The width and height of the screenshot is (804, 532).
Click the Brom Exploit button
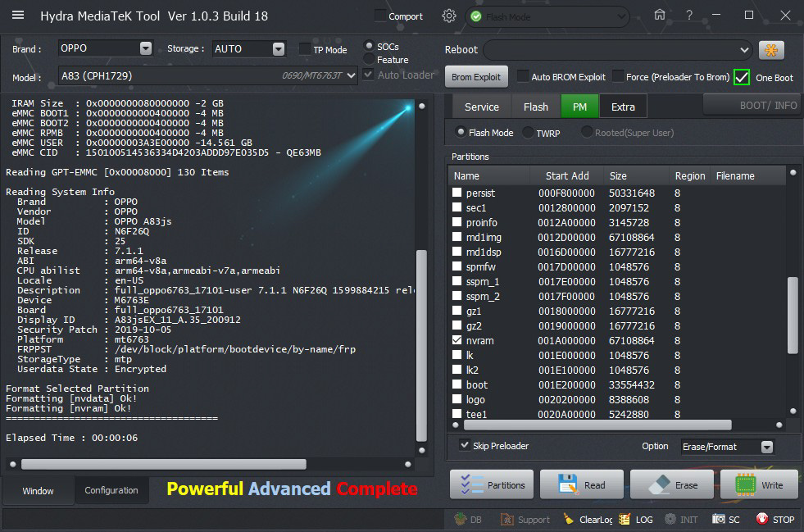476,77
